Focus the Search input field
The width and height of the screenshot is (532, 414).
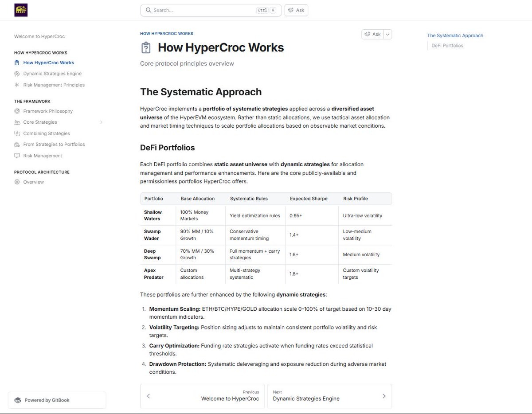tap(211, 10)
